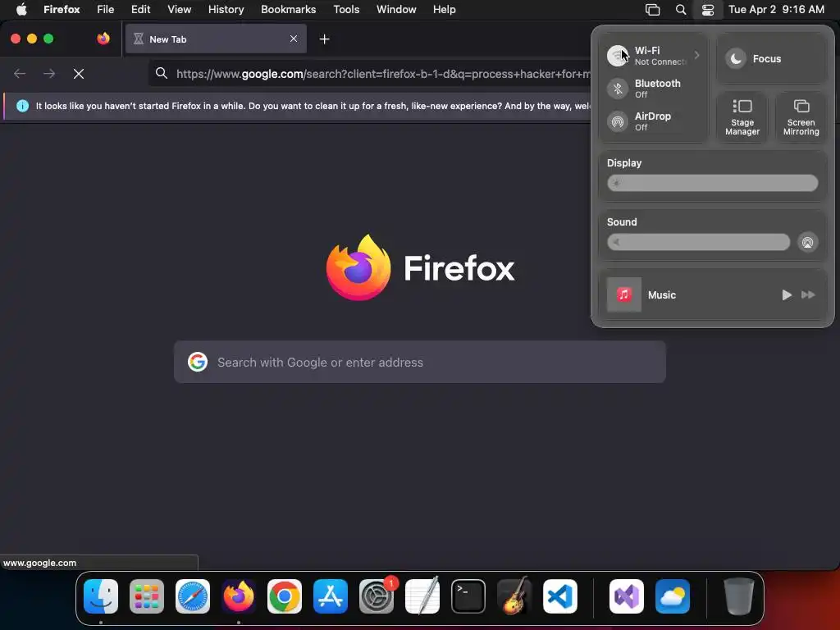Turn on Stage Manager
Viewport: 840px width, 630px height.
(742, 116)
